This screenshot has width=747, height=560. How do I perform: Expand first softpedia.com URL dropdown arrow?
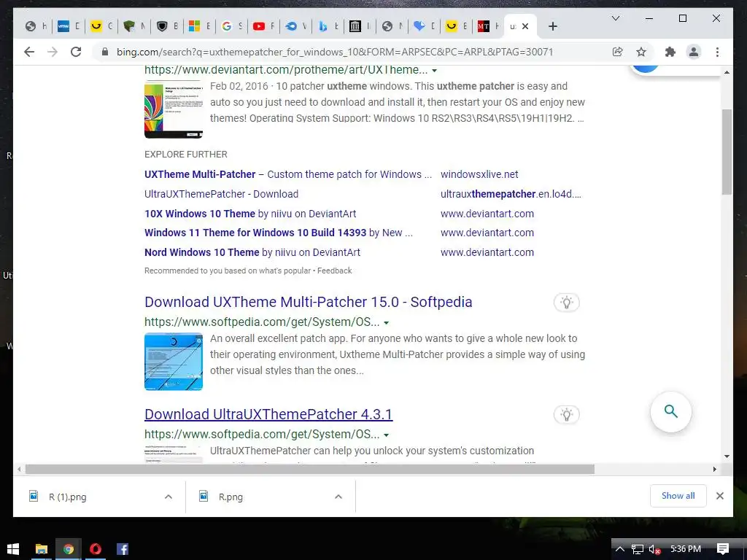coord(387,323)
